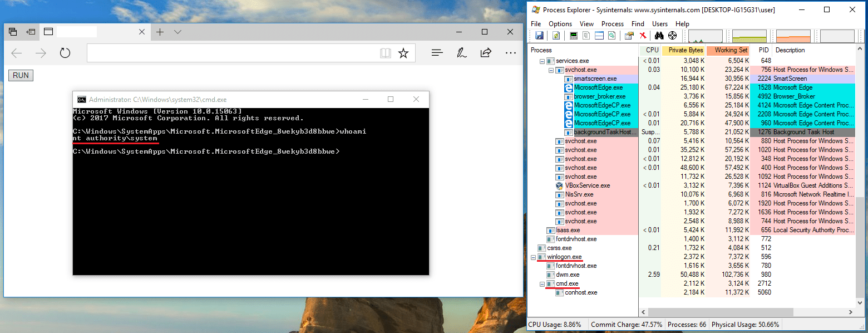Collapse the winlogon.exe tree node
Viewport: 868px width, 333px height.
(534, 257)
